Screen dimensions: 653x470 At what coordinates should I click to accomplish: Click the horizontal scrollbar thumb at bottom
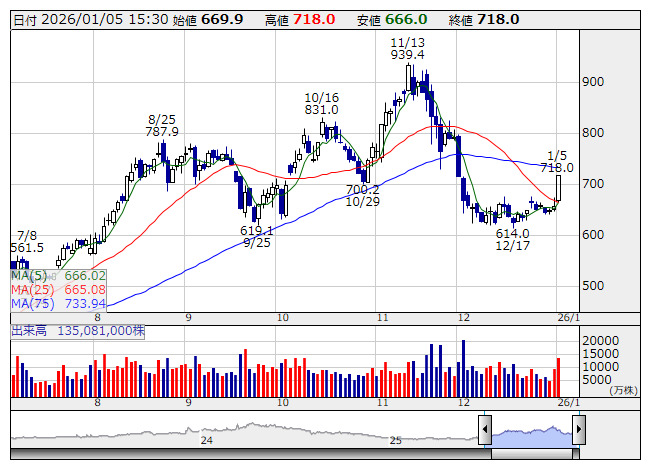[x=535, y=454]
